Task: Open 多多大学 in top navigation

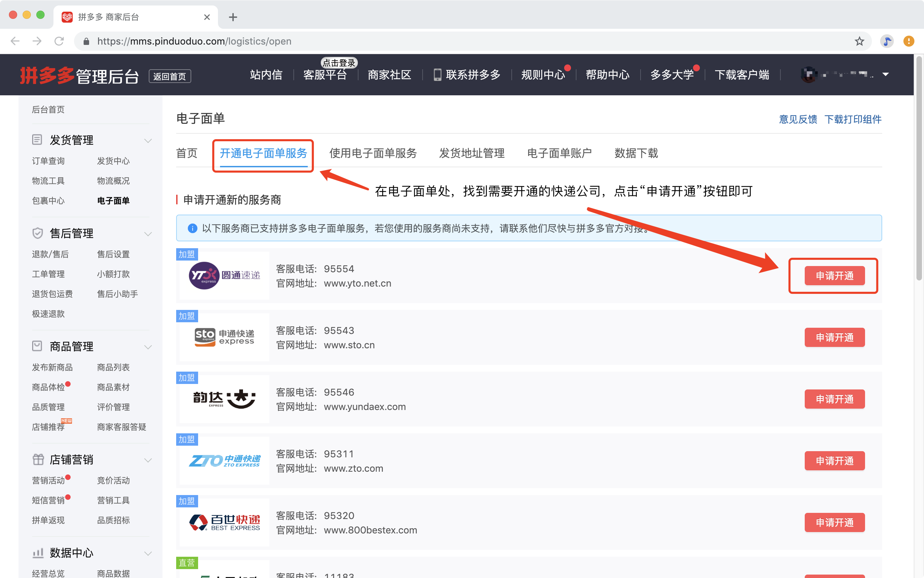Action: coord(672,74)
